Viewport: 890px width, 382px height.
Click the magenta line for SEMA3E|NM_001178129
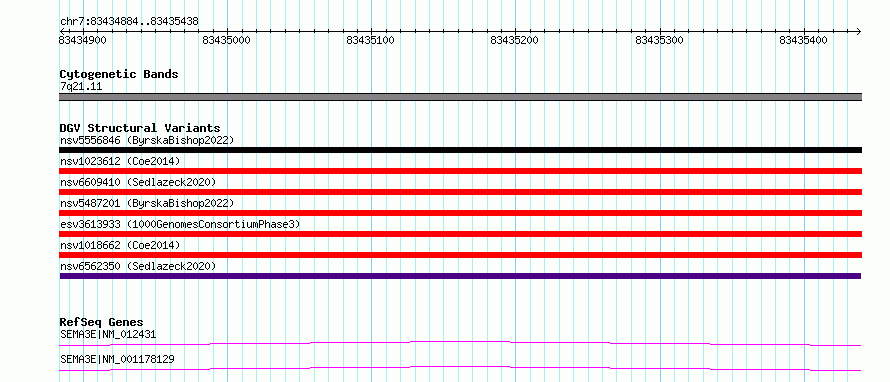(460, 368)
